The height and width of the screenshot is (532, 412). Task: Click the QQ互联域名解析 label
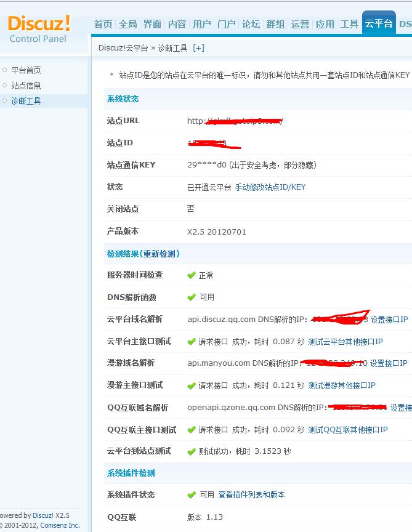[x=137, y=408]
